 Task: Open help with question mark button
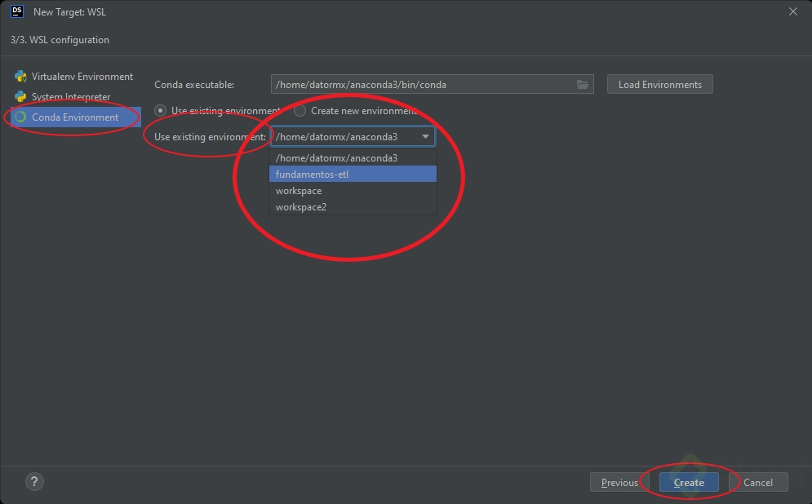coord(35,482)
